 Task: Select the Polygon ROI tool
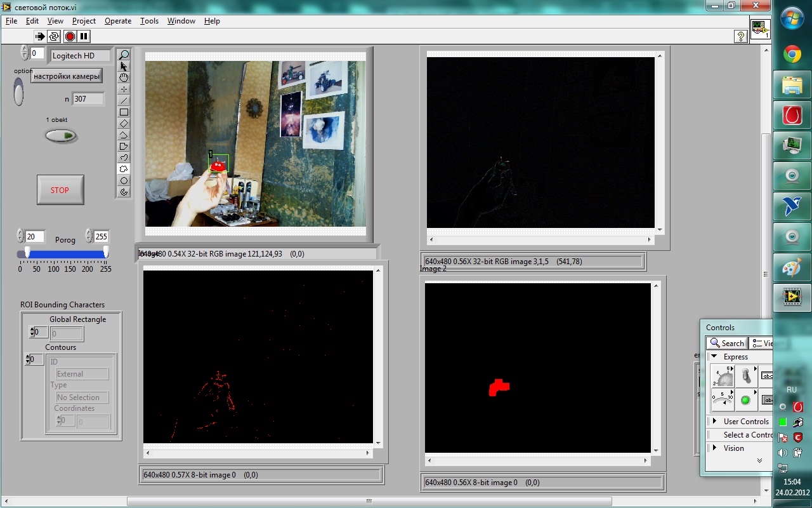[x=124, y=147]
